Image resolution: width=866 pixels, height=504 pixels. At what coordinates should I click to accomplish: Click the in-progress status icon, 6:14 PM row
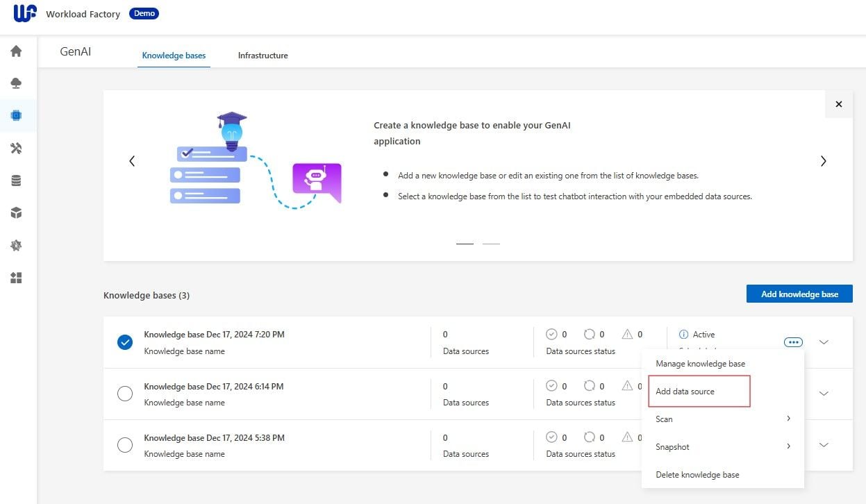(x=590, y=386)
